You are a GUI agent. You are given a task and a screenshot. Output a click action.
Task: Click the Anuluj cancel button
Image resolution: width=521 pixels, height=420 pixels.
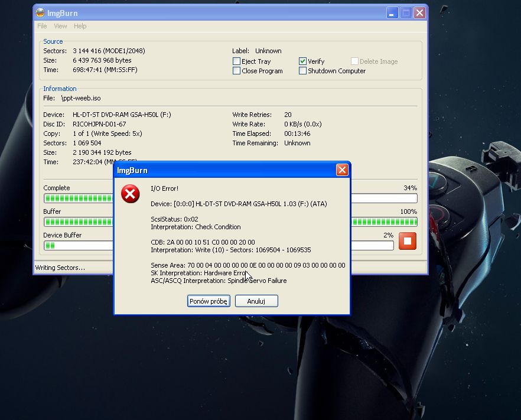[256, 301]
